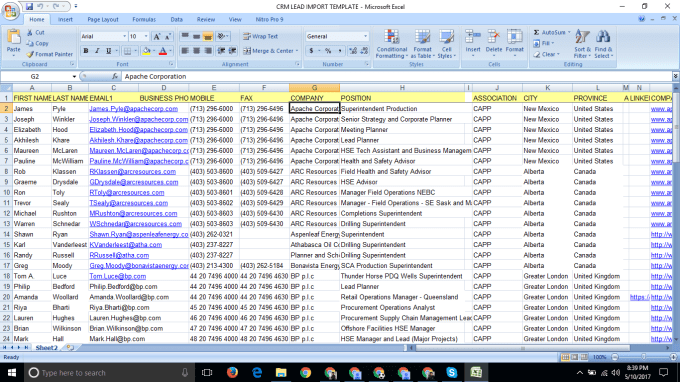This screenshot has width=680, height=382.
Task: Switch to the Insert ribbon tab
Action: (x=65, y=20)
